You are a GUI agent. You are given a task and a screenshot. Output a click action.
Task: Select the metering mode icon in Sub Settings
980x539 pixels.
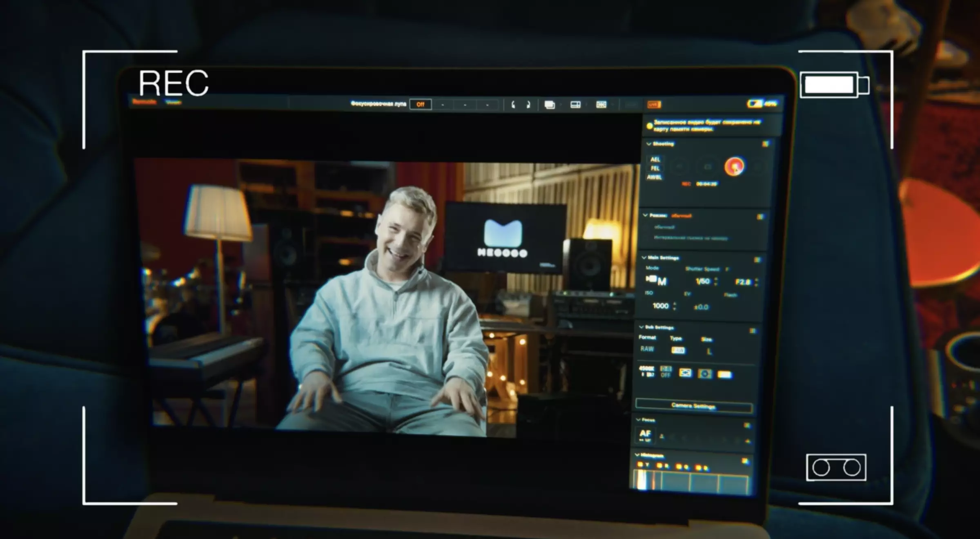pyautogui.click(x=705, y=374)
